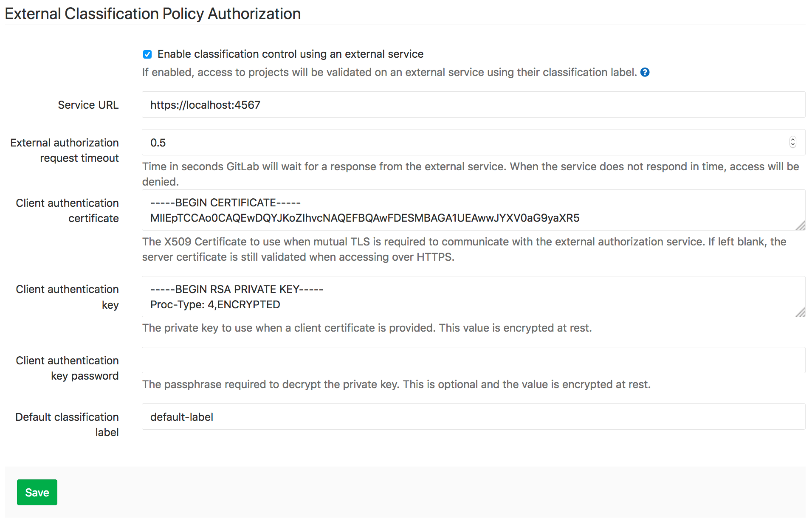Save the classification policy settings
This screenshot has height=524, width=812.
point(37,492)
